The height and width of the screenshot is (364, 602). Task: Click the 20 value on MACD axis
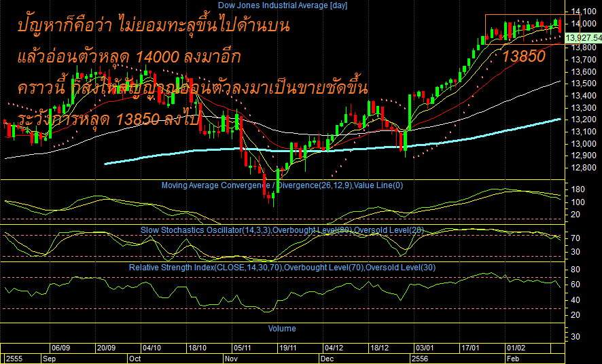click(576, 215)
